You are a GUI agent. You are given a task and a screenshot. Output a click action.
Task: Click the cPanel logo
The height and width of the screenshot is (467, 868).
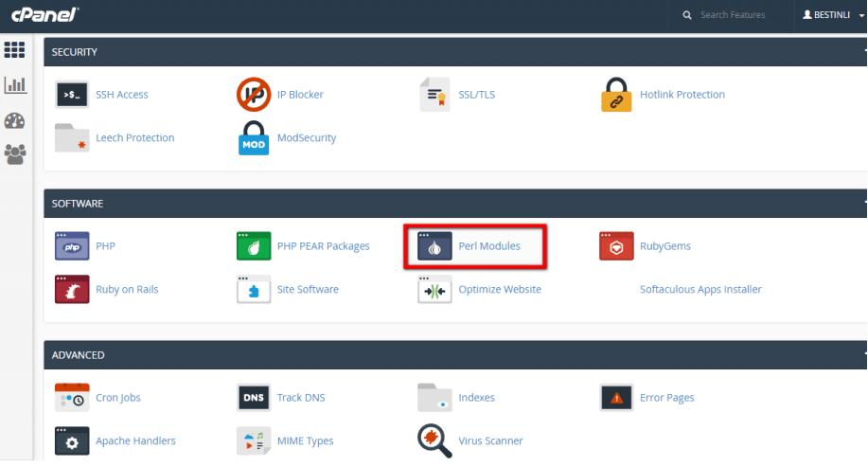44,14
